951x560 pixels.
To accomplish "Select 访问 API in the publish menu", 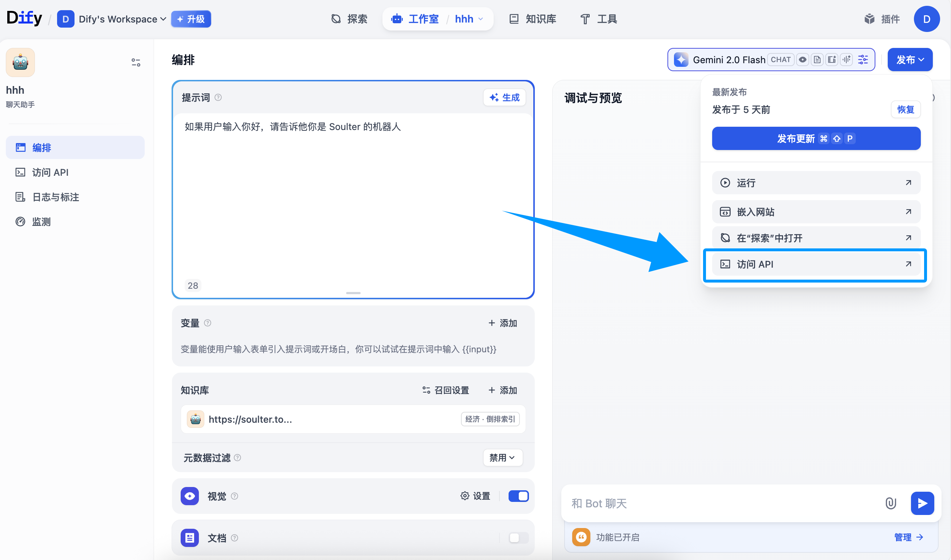I will [816, 264].
